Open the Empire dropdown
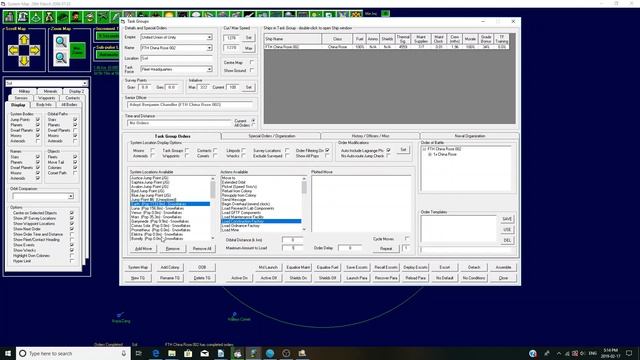640x360 pixels. [x=209, y=37]
